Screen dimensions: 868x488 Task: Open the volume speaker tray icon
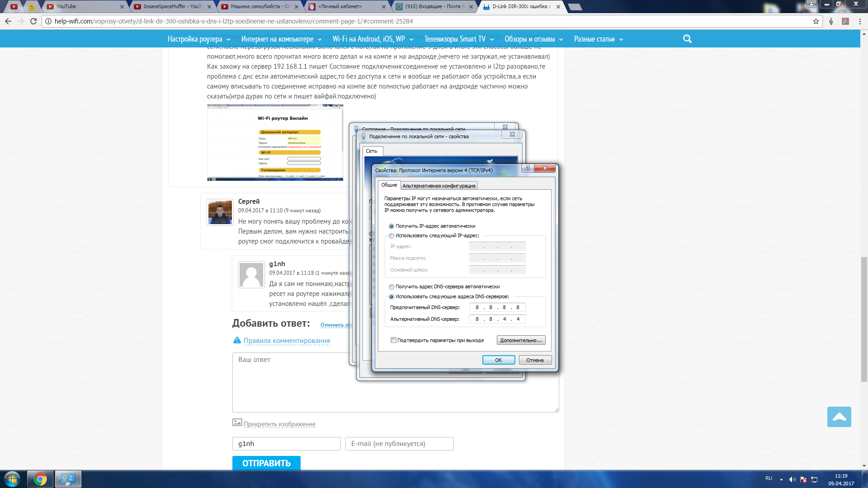click(x=792, y=479)
